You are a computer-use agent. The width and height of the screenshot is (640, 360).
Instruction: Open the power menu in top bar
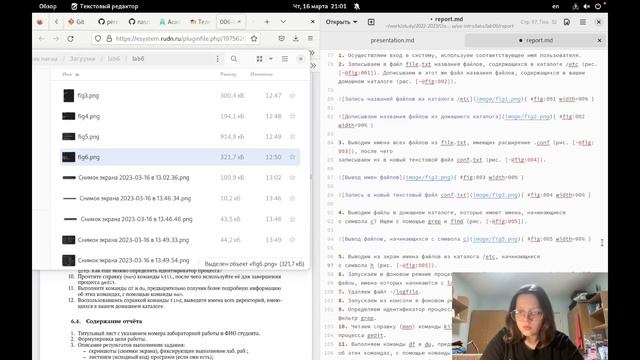(x=598, y=7)
